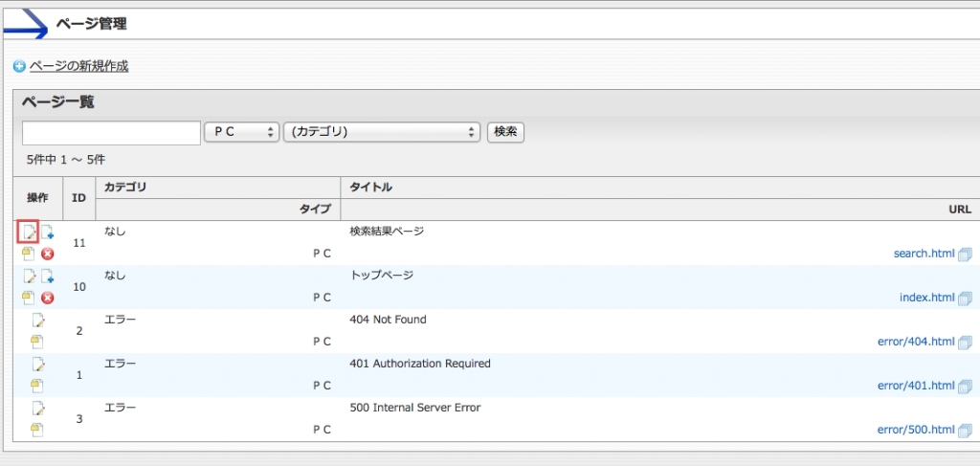Click the ID column header
The height and width of the screenshot is (466, 980).
click(x=78, y=198)
